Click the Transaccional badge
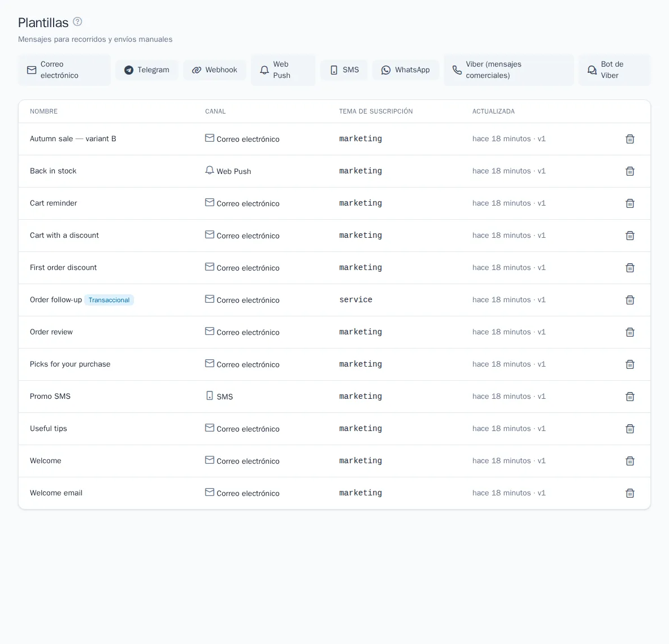 coord(109,300)
